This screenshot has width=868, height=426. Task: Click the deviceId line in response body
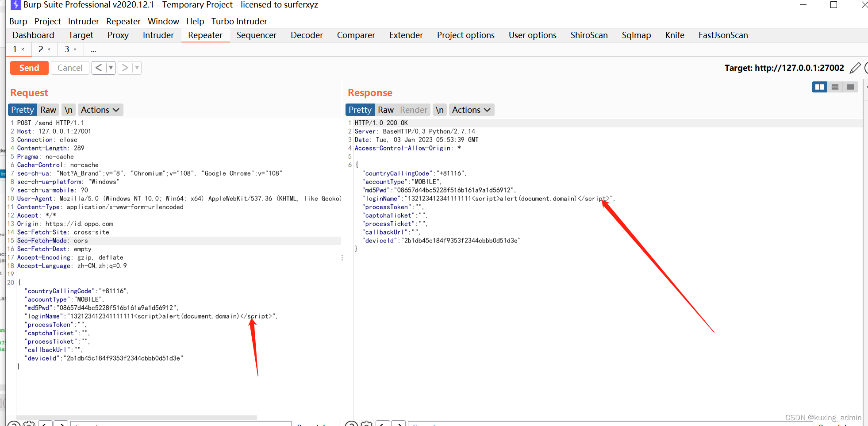(441, 241)
